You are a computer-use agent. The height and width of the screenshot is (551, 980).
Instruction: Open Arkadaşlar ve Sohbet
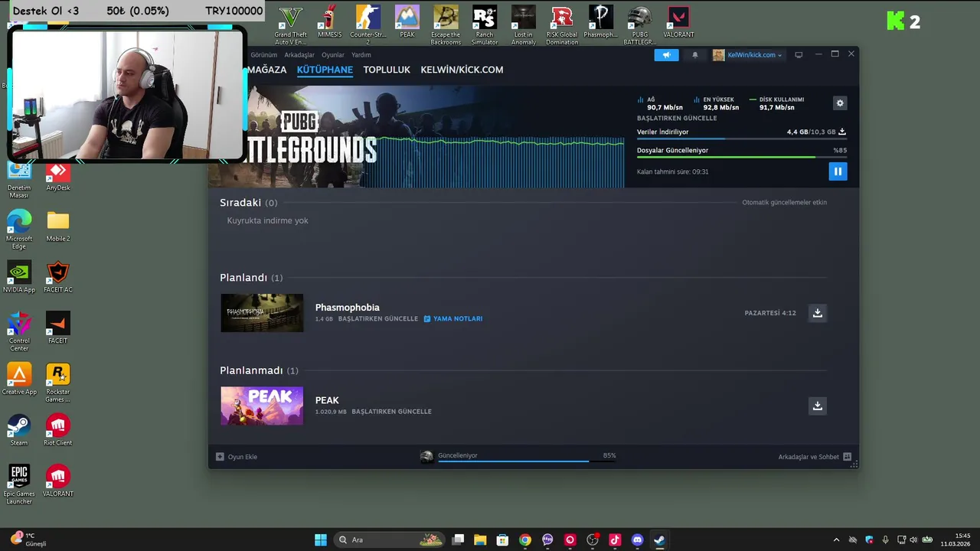point(815,457)
